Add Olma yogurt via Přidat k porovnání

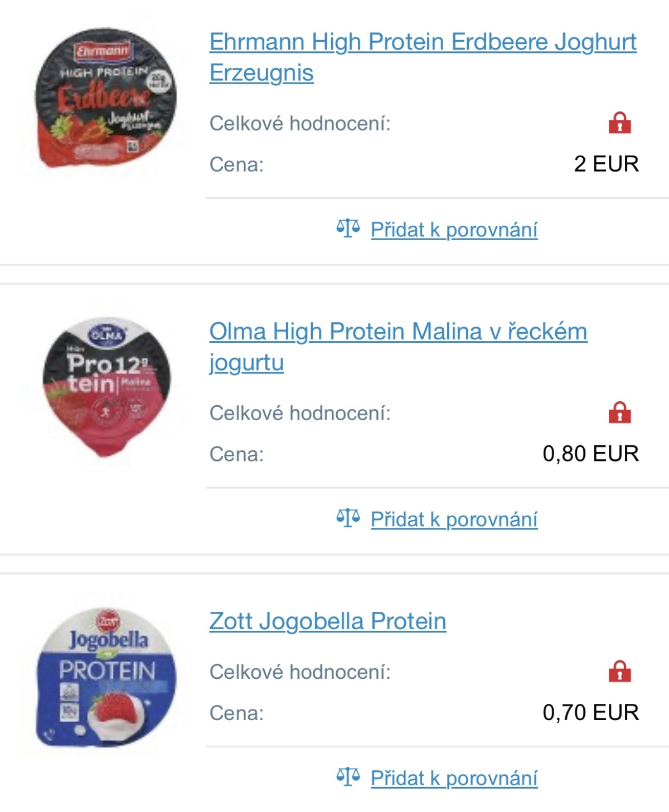(454, 519)
